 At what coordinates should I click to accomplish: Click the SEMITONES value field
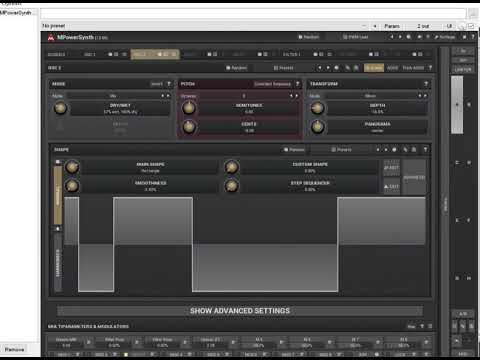(249, 109)
